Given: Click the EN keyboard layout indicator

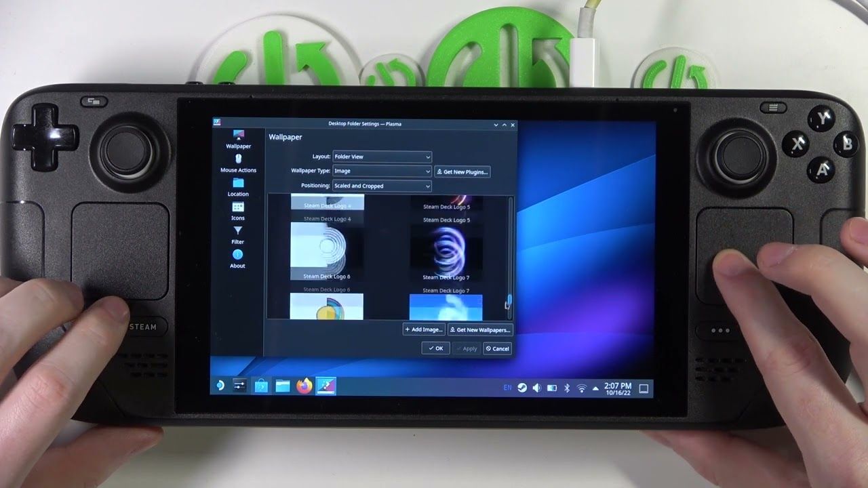Looking at the screenshot, I should pos(508,388).
